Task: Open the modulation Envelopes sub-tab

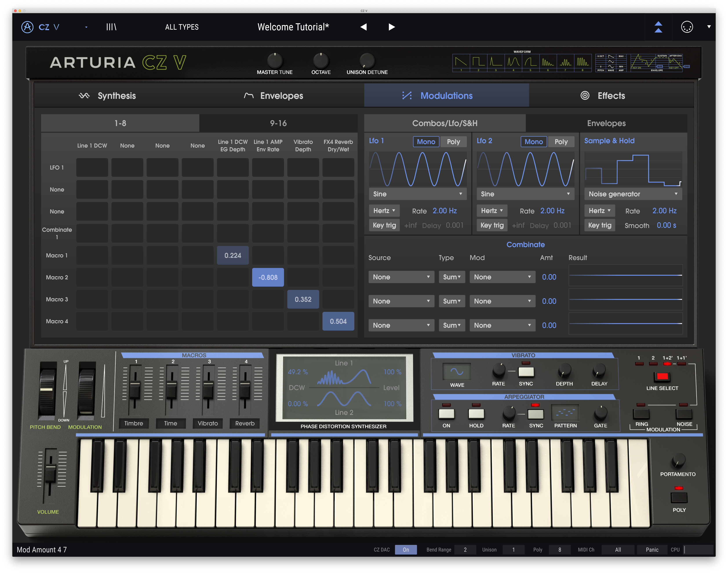Action: pyautogui.click(x=606, y=123)
